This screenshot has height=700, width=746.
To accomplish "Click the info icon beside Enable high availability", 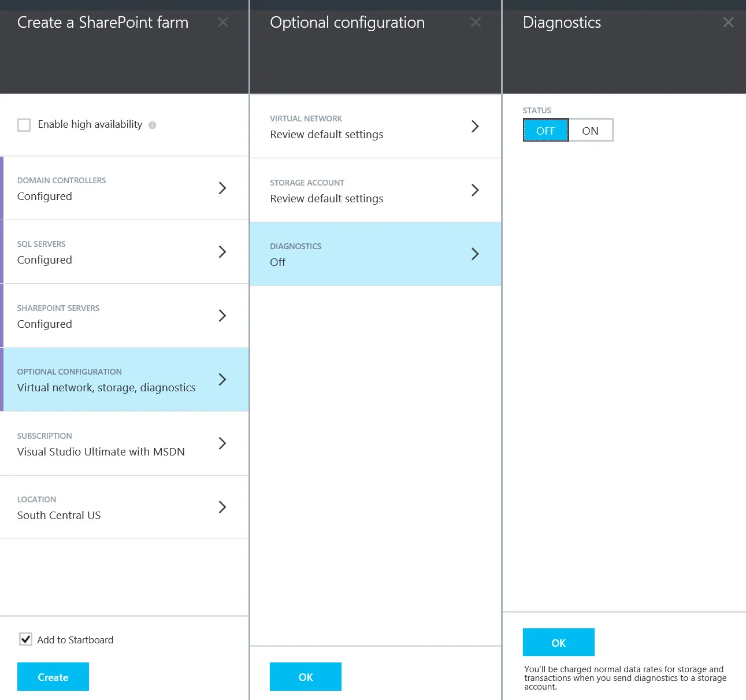I will [152, 124].
